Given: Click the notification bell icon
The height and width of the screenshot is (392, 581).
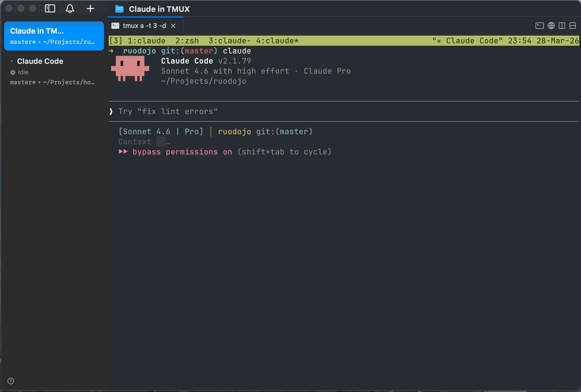Looking at the screenshot, I should tap(70, 8).
